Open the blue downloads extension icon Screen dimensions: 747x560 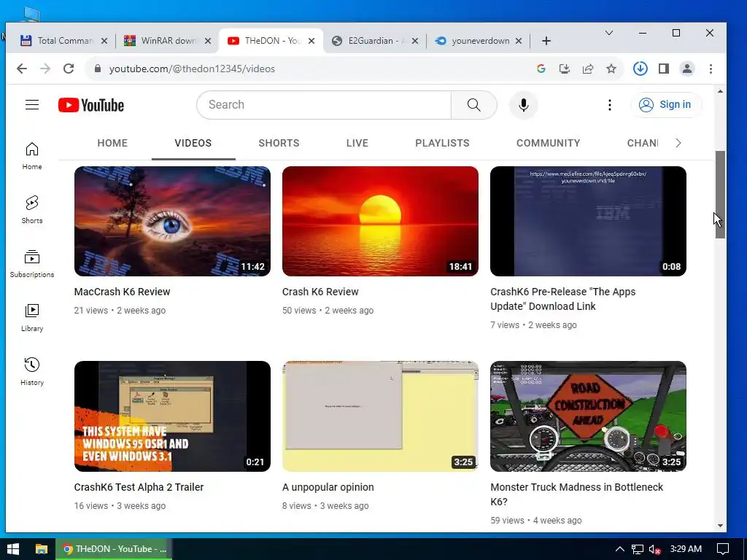point(640,69)
